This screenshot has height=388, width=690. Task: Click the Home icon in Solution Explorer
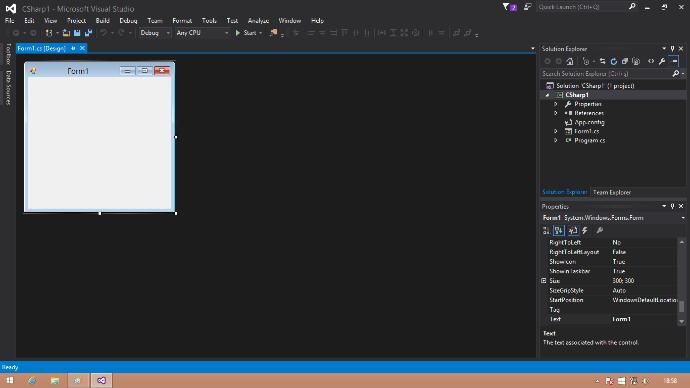point(570,61)
